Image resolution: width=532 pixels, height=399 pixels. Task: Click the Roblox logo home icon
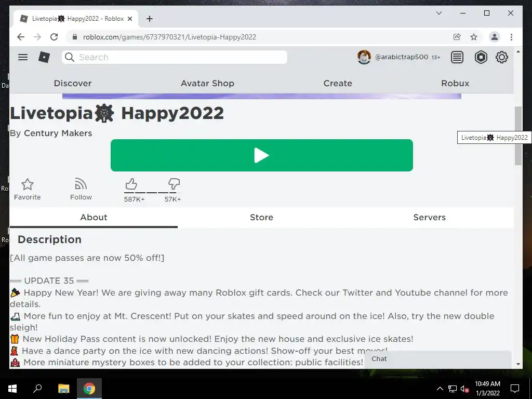pyautogui.click(x=44, y=57)
